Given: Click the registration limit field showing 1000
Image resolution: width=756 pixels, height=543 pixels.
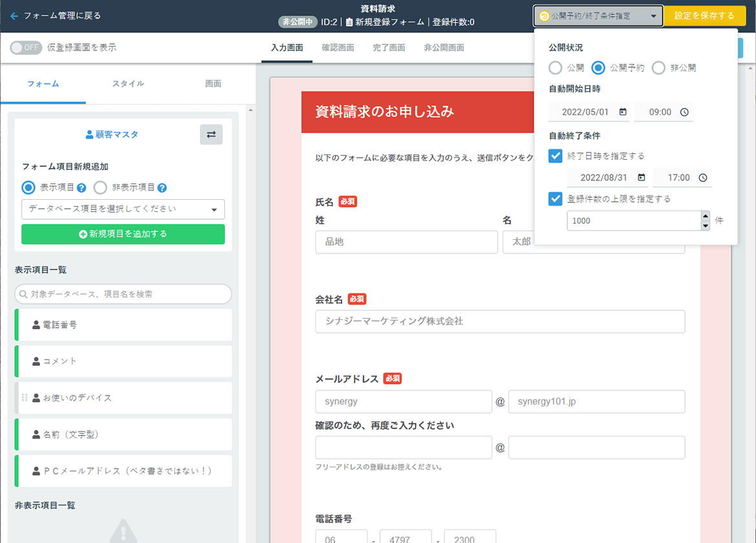Looking at the screenshot, I should point(634,221).
